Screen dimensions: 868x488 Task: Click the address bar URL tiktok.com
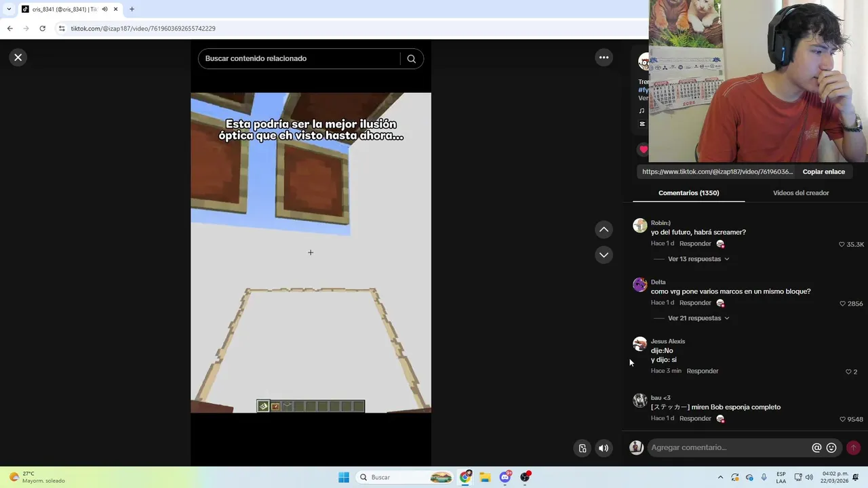[143, 28]
